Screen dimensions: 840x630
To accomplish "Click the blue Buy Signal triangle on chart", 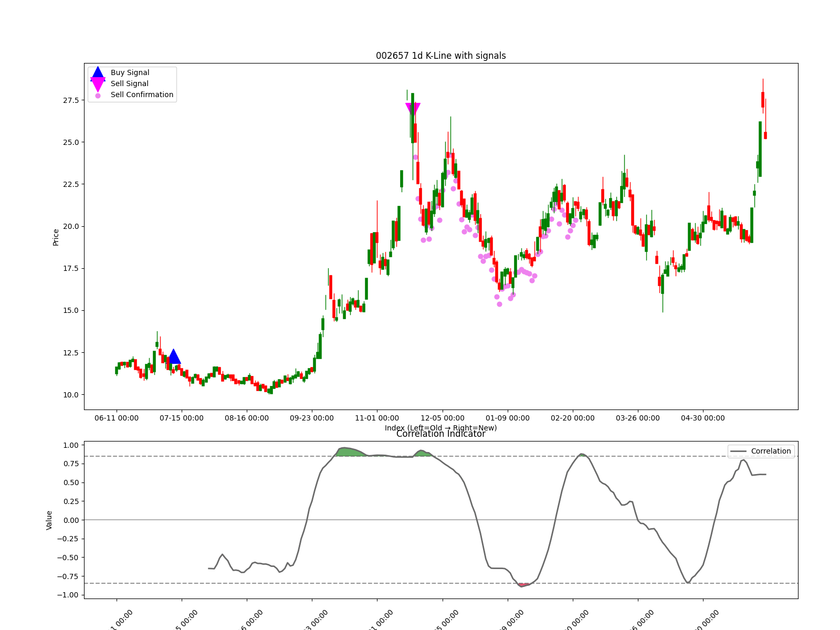I will [x=174, y=357].
